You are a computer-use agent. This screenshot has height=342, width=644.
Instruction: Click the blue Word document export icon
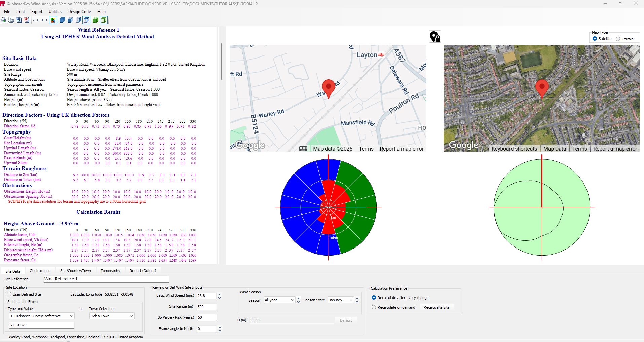click(x=19, y=20)
